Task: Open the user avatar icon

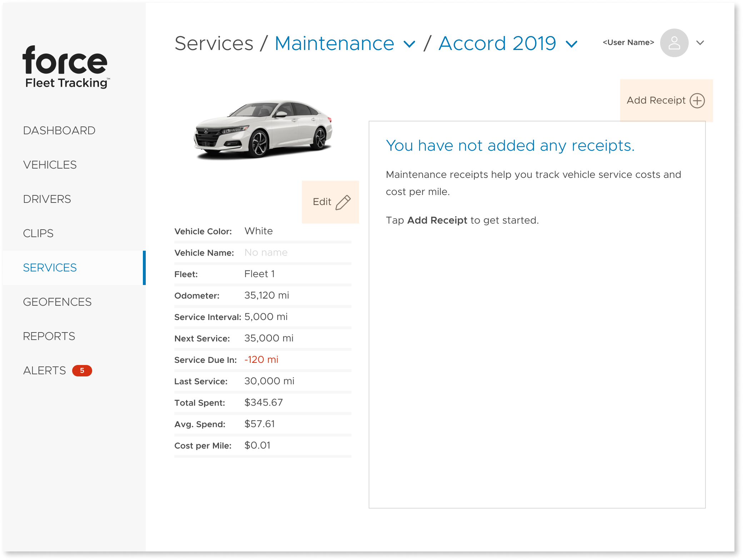Action: pyautogui.click(x=674, y=43)
